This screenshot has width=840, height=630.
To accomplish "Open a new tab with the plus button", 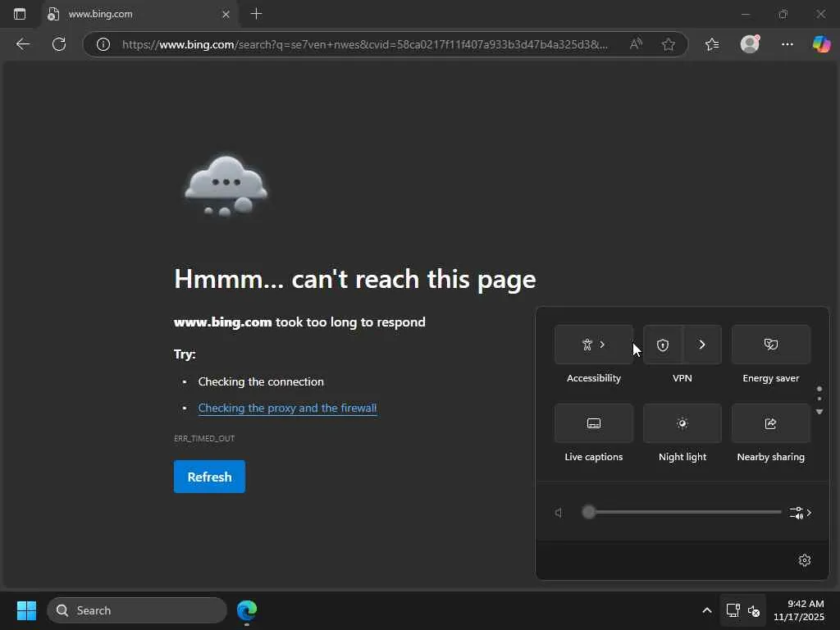I will 257,14.
